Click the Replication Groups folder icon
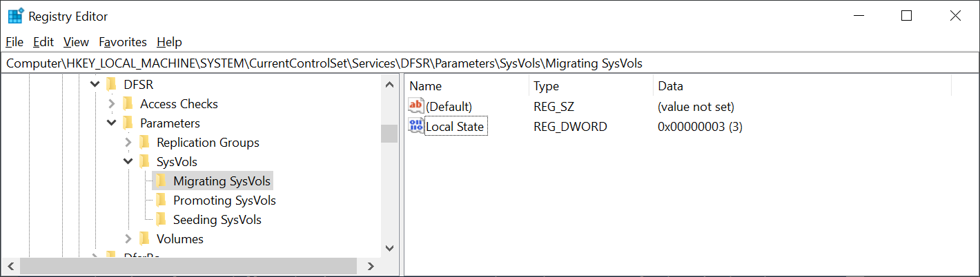The height and width of the screenshot is (277, 980). pos(144,143)
